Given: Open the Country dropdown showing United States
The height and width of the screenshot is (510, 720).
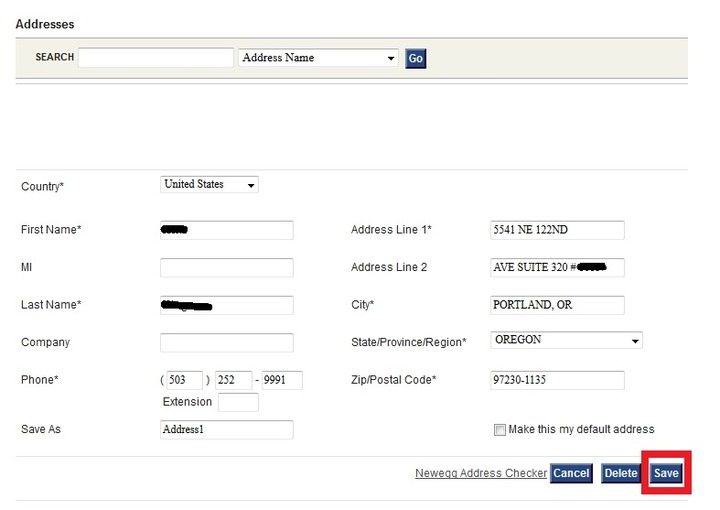Looking at the screenshot, I should pyautogui.click(x=209, y=185).
